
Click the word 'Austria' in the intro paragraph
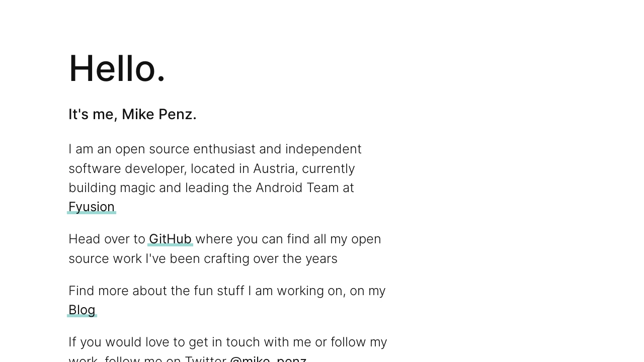point(275,168)
